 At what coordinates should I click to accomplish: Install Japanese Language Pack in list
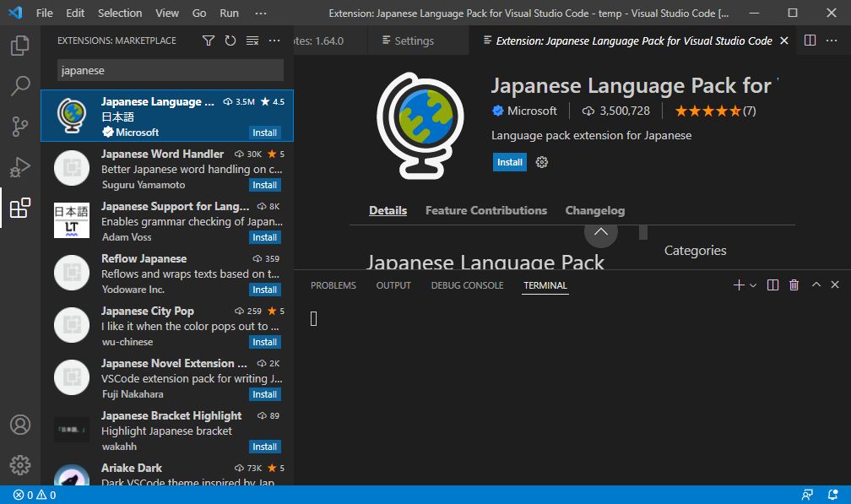pos(264,133)
